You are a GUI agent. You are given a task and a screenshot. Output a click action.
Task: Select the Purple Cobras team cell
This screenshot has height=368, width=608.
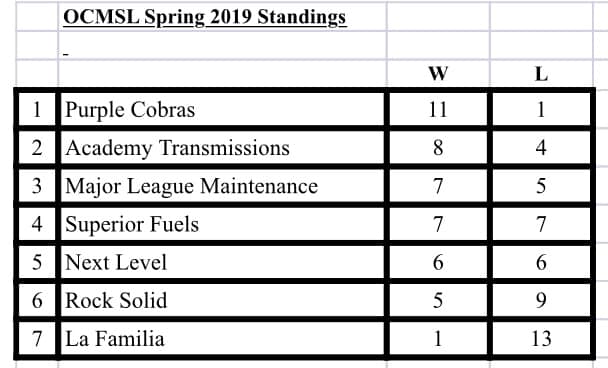pyautogui.click(x=222, y=109)
